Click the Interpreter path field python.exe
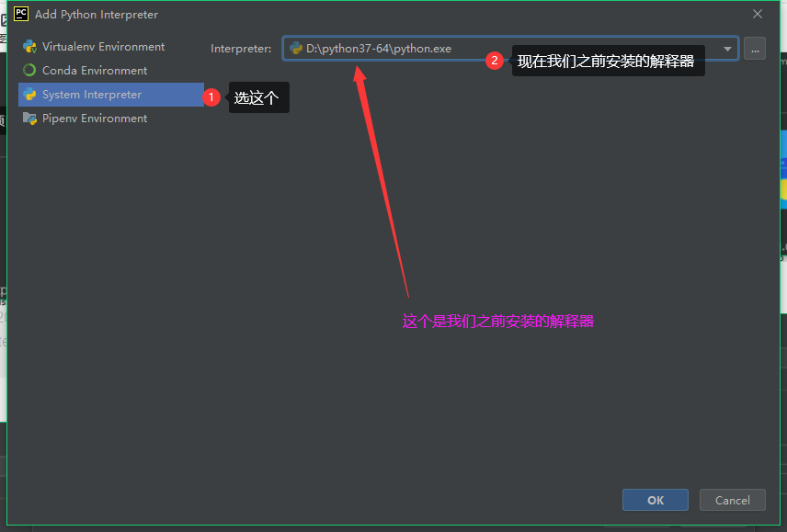 click(x=510, y=49)
